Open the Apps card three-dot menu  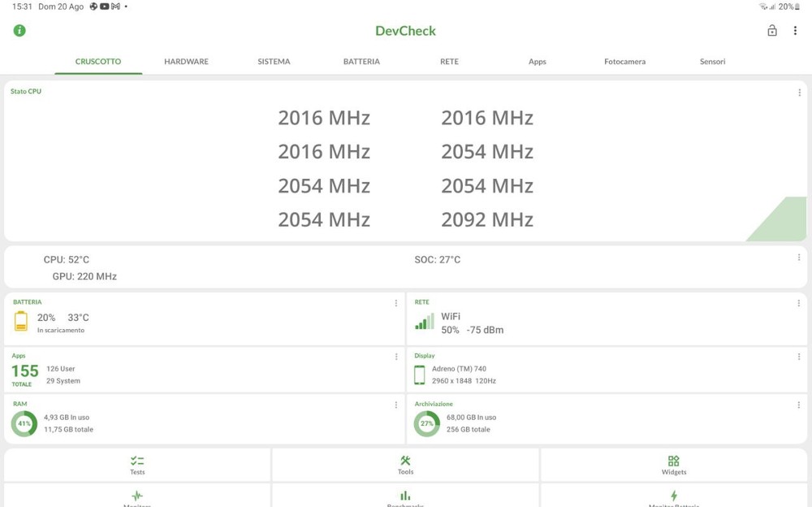pos(395,357)
